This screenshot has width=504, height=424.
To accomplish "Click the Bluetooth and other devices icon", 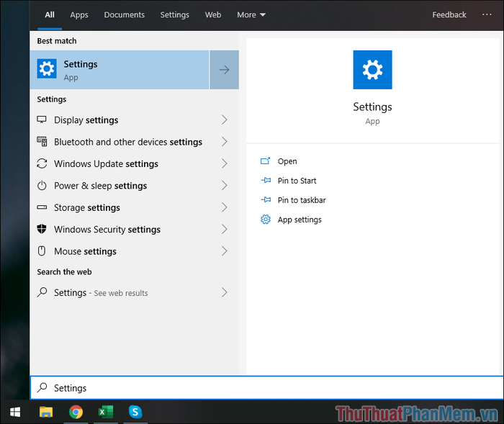I will pos(42,142).
